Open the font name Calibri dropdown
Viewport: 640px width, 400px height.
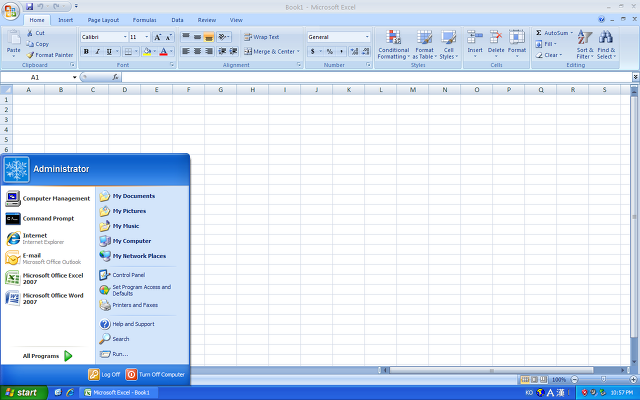coord(125,37)
